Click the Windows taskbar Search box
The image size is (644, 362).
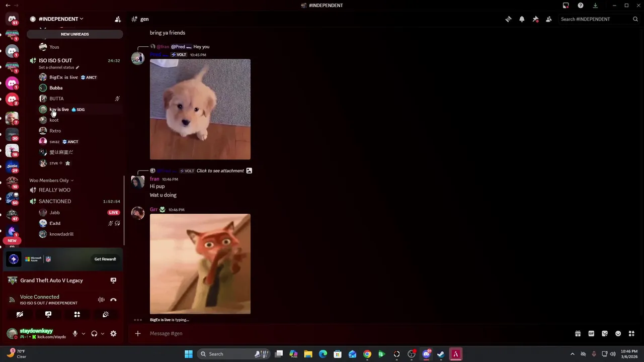234,354
